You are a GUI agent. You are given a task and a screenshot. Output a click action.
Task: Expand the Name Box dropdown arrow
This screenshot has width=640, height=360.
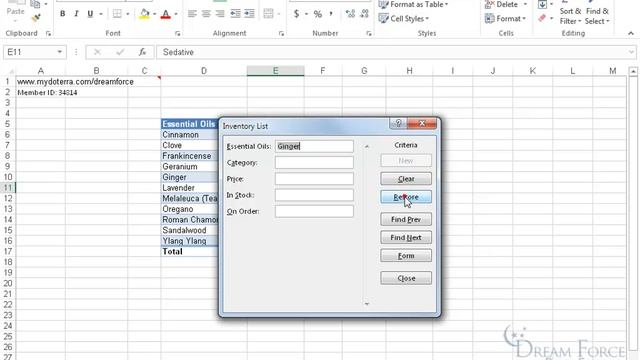click(x=60, y=52)
